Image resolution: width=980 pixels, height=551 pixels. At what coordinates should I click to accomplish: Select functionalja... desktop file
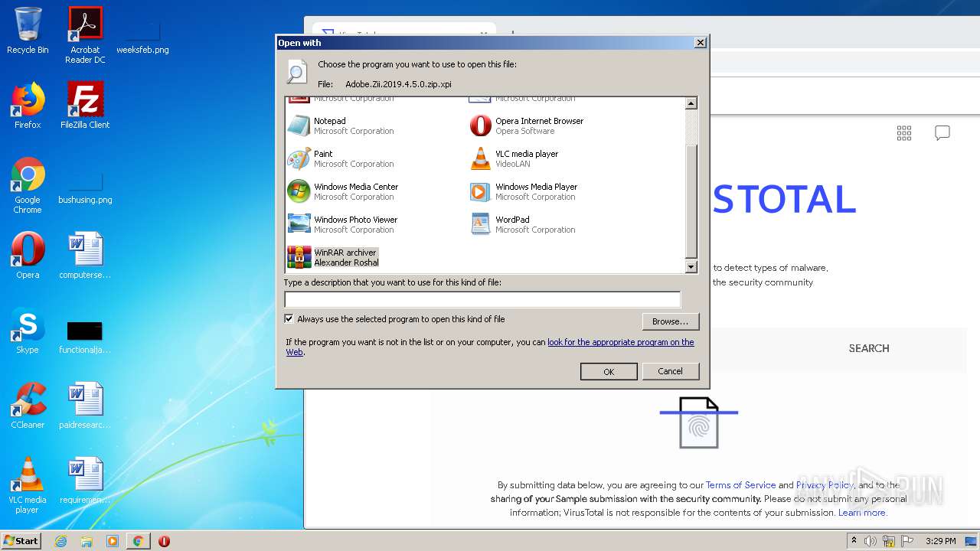[x=85, y=338]
